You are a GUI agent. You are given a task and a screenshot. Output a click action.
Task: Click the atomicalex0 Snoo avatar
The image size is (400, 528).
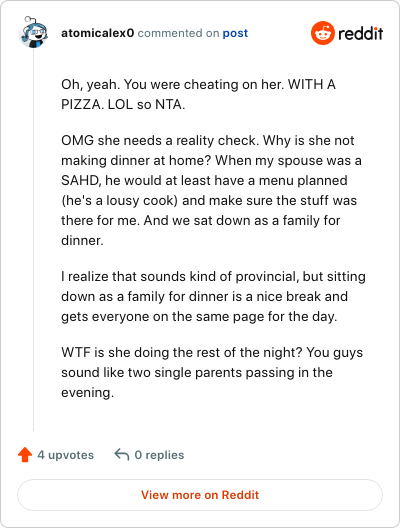click(x=33, y=32)
